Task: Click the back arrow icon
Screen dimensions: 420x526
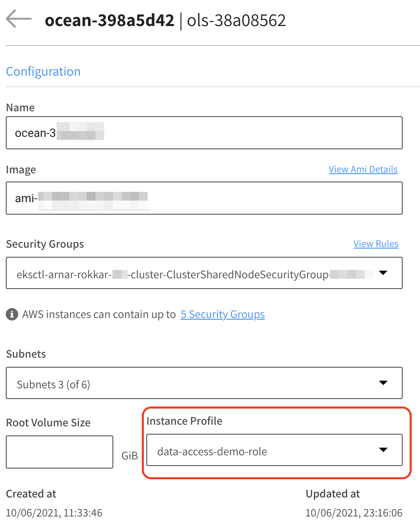Action: click(x=19, y=19)
